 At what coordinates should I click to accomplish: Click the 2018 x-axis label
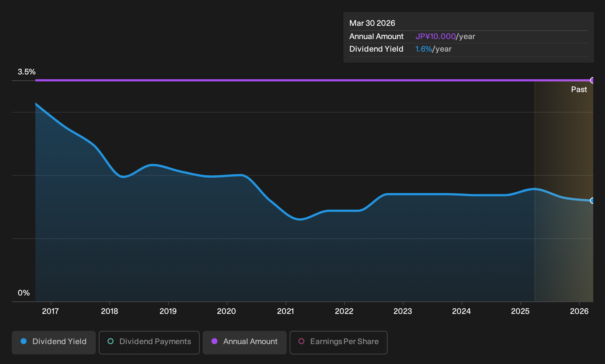click(x=109, y=311)
